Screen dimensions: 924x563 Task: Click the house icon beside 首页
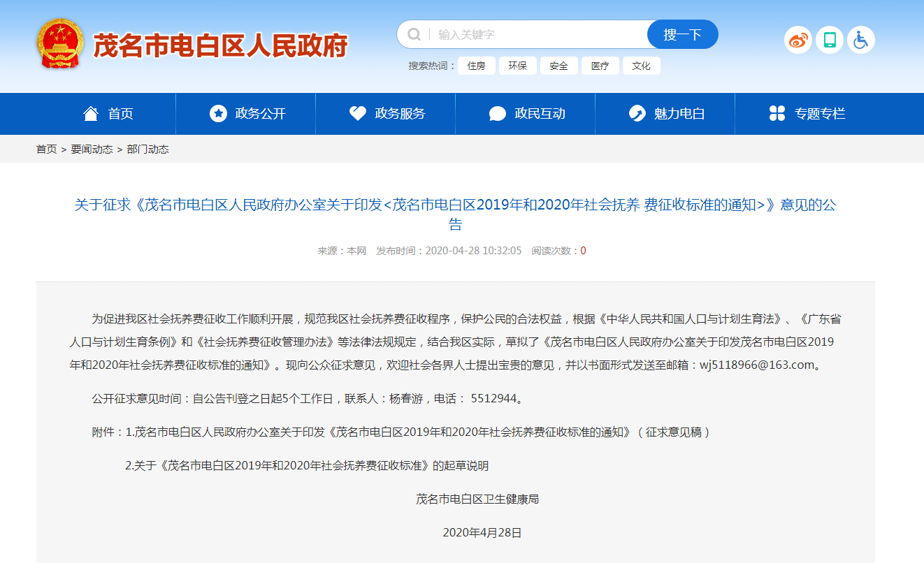(91, 113)
